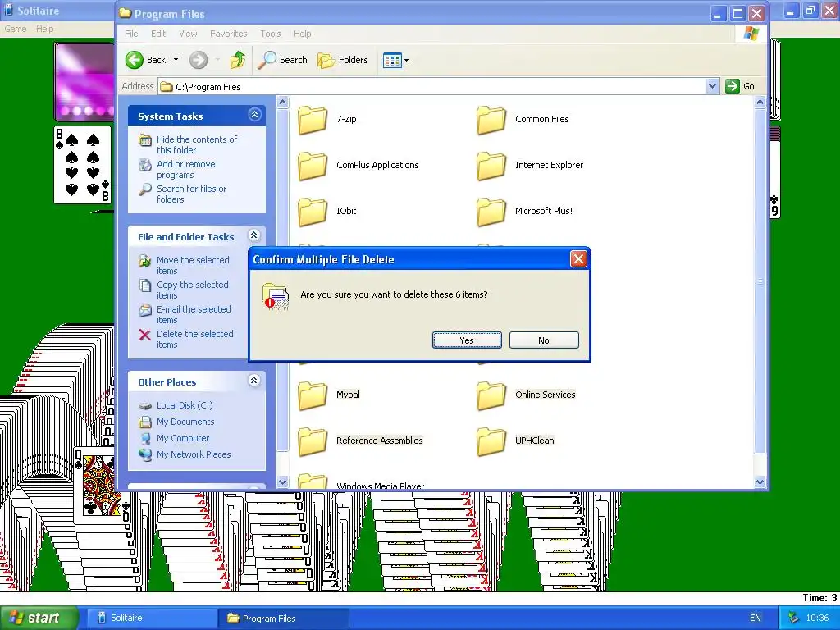Image resolution: width=840 pixels, height=630 pixels.
Task: Open the Tools menu
Action: pos(271,34)
